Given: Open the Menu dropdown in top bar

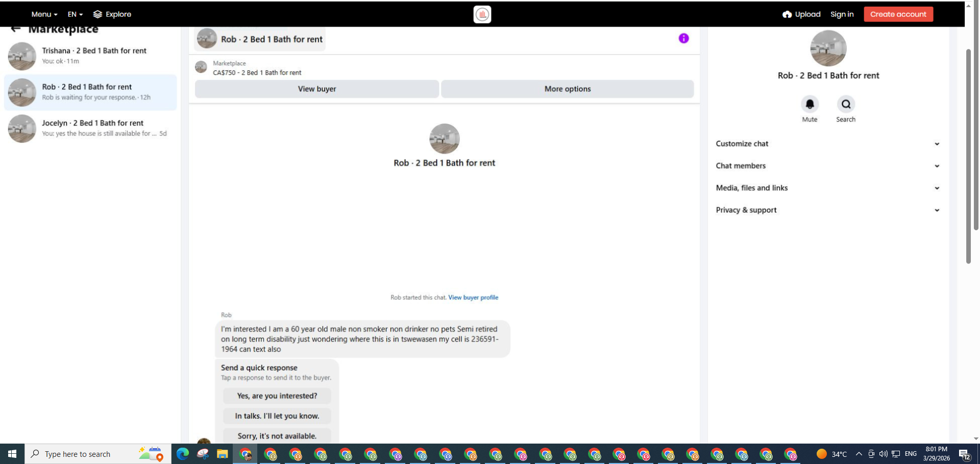Looking at the screenshot, I should coord(44,14).
